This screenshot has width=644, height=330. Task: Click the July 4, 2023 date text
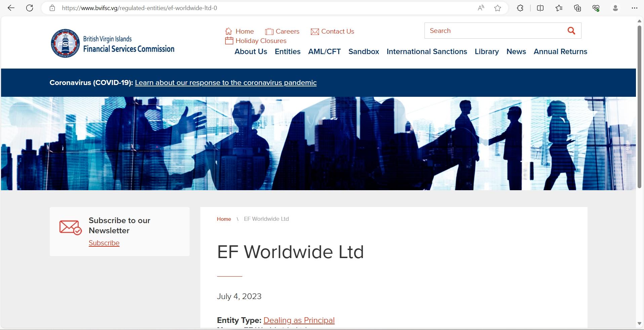pyautogui.click(x=239, y=296)
